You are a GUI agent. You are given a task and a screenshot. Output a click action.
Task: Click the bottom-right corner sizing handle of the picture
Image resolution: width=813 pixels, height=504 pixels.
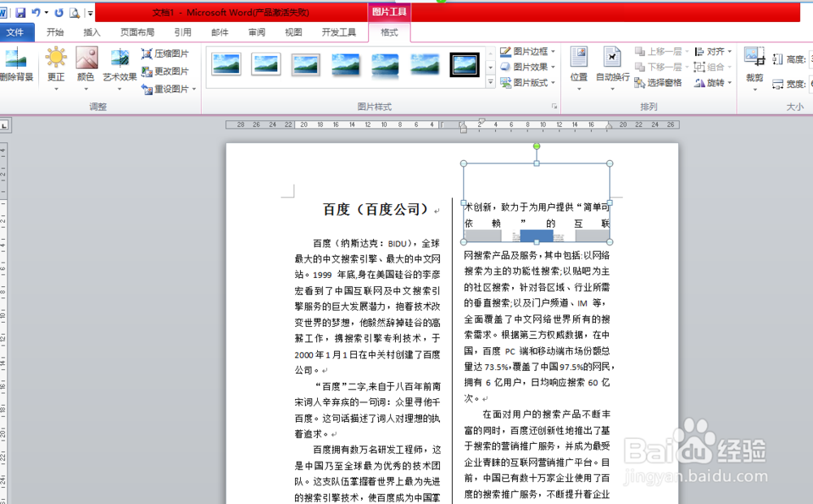pyautogui.click(x=610, y=242)
